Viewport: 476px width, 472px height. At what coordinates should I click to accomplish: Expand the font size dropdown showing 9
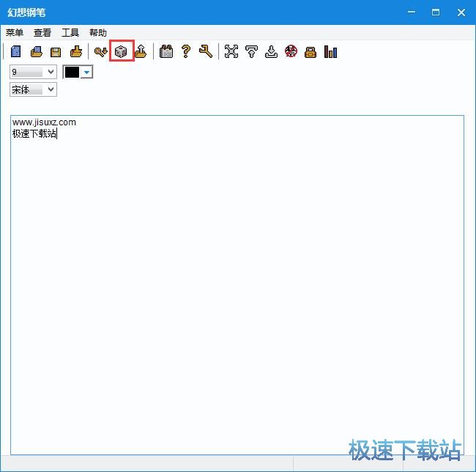click(x=51, y=72)
